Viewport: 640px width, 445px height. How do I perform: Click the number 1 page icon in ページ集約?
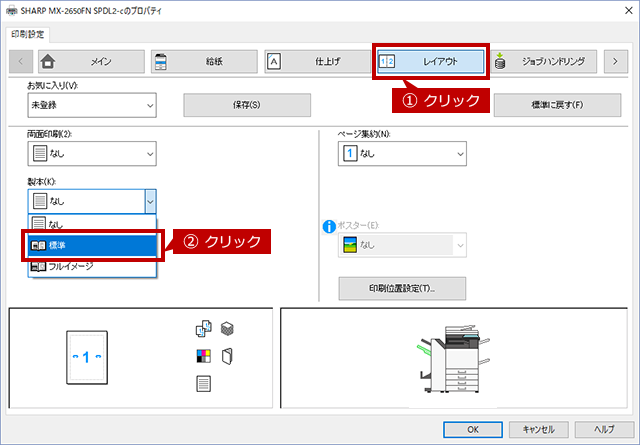click(350, 154)
